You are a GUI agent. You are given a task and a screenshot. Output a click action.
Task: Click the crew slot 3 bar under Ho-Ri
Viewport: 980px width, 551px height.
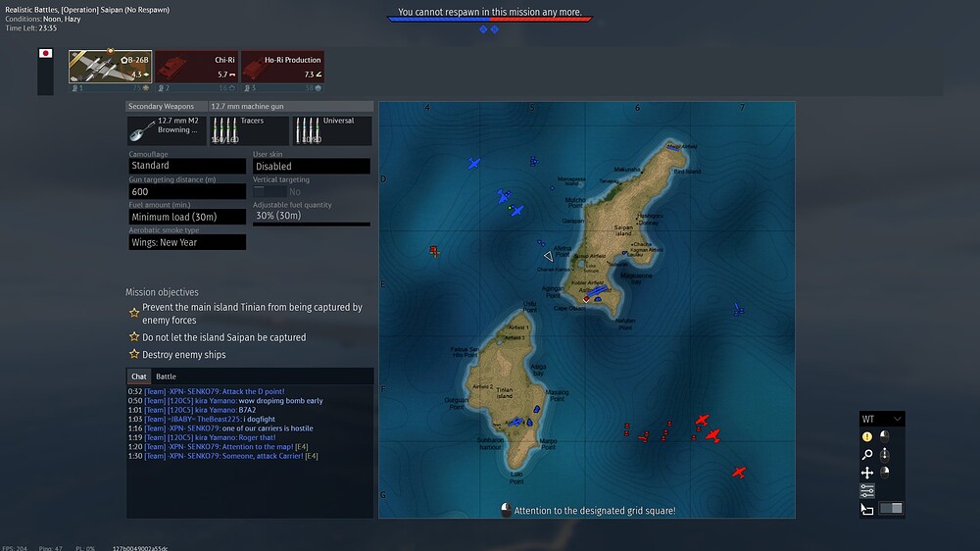[x=282, y=88]
